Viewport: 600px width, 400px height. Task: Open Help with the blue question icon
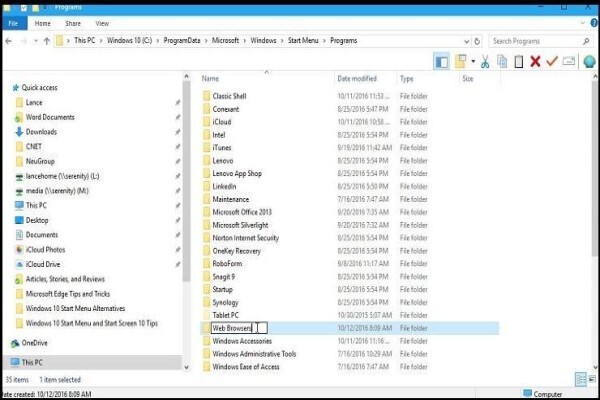pyautogui.click(x=595, y=23)
